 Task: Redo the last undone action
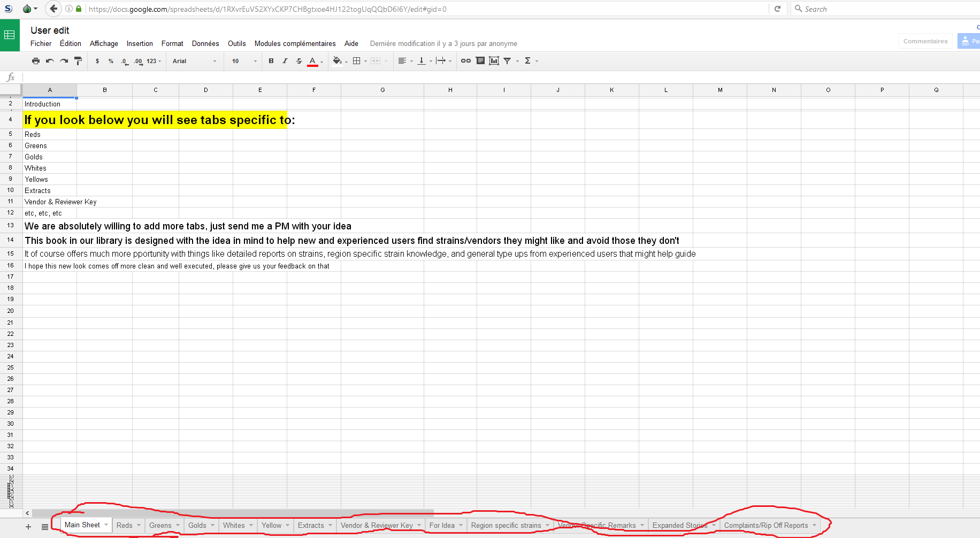64,61
